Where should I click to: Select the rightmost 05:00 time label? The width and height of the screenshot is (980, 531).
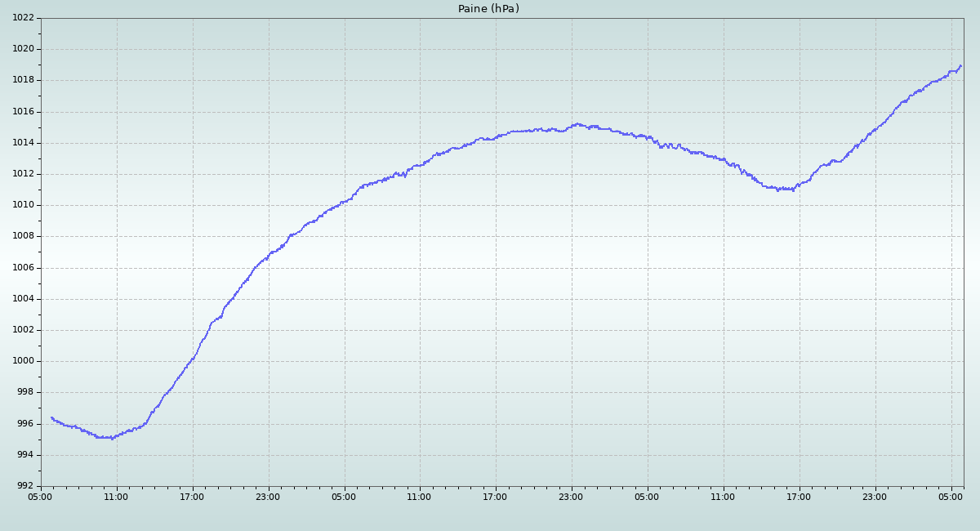(x=951, y=496)
